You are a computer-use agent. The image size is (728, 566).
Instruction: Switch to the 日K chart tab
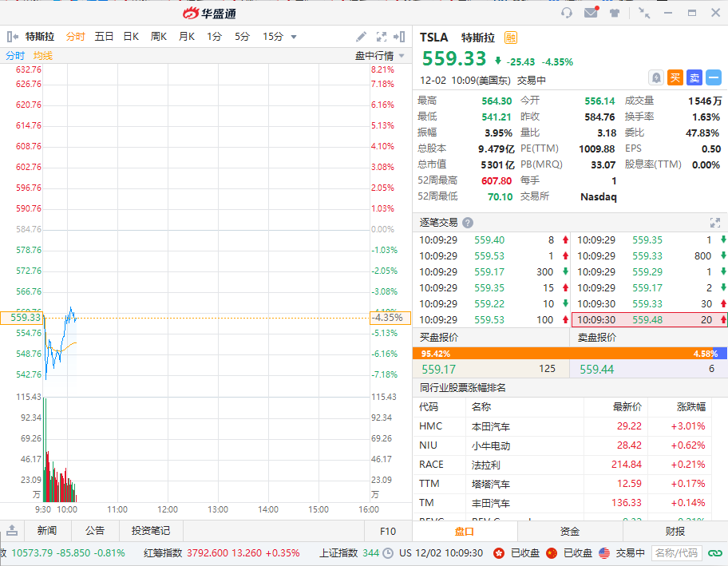(131, 37)
